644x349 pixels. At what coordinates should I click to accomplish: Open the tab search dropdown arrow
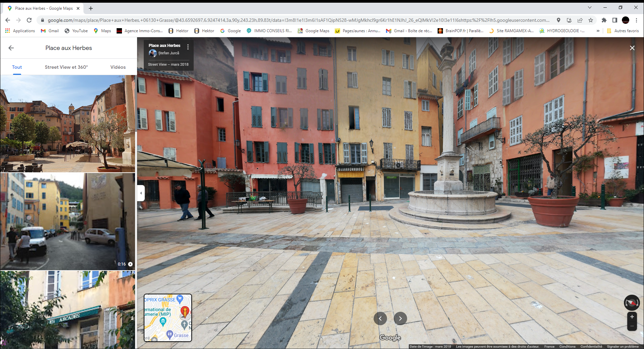pos(590,8)
